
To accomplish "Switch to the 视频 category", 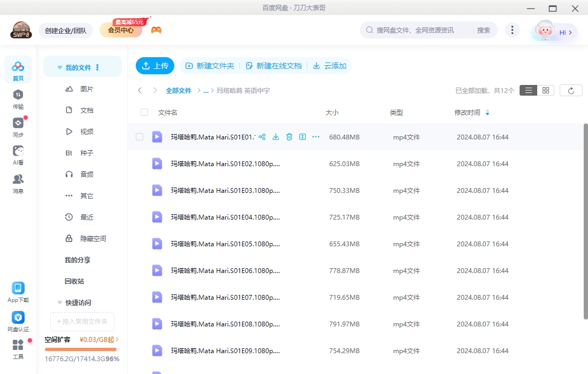I will click(86, 131).
